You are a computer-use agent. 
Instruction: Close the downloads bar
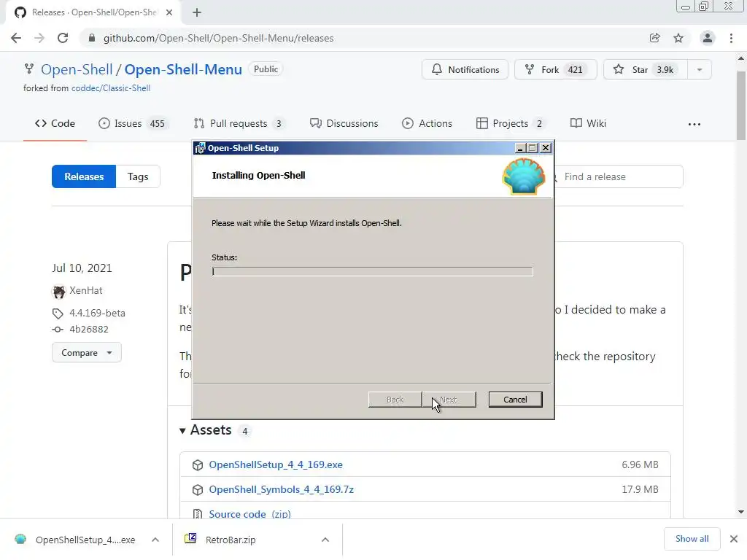click(x=734, y=539)
